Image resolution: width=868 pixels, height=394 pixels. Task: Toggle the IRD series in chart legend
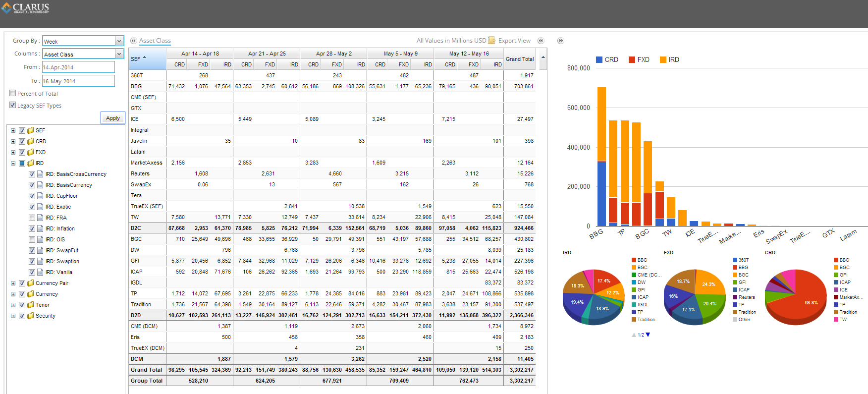669,59
